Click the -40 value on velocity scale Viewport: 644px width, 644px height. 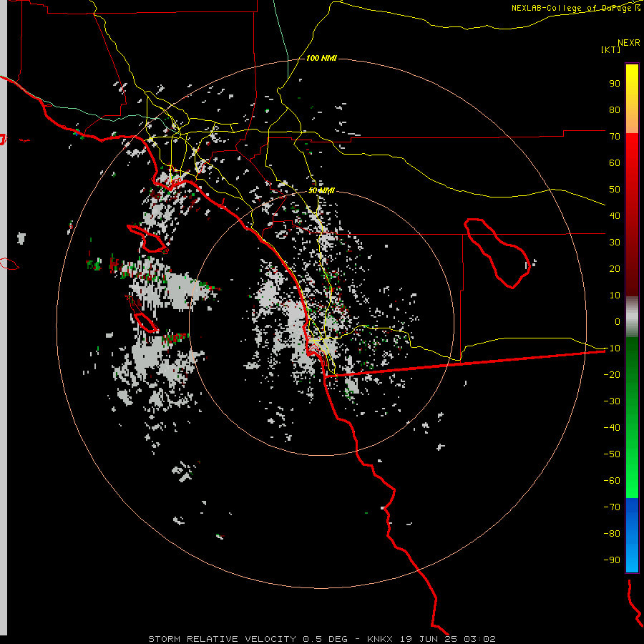[612, 428]
